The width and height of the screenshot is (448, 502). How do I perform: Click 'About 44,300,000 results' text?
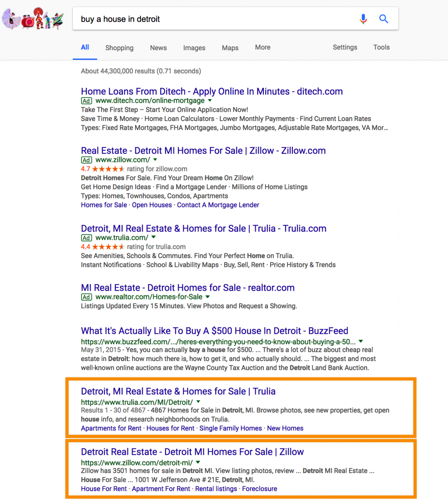pos(118,71)
